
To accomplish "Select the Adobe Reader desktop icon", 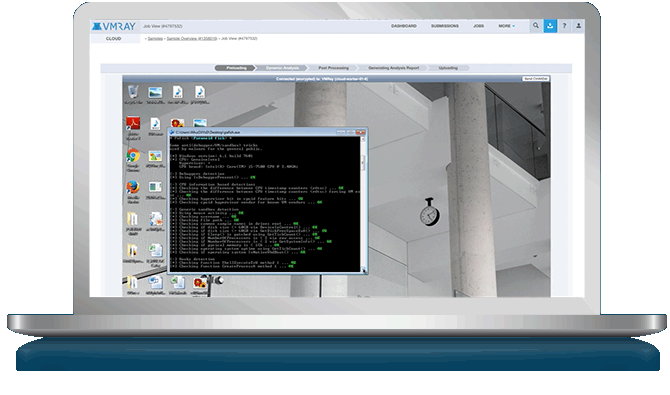I will click(133, 127).
